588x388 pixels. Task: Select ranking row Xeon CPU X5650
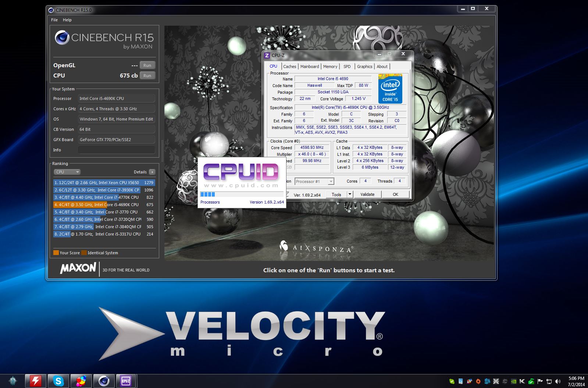pos(104,183)
